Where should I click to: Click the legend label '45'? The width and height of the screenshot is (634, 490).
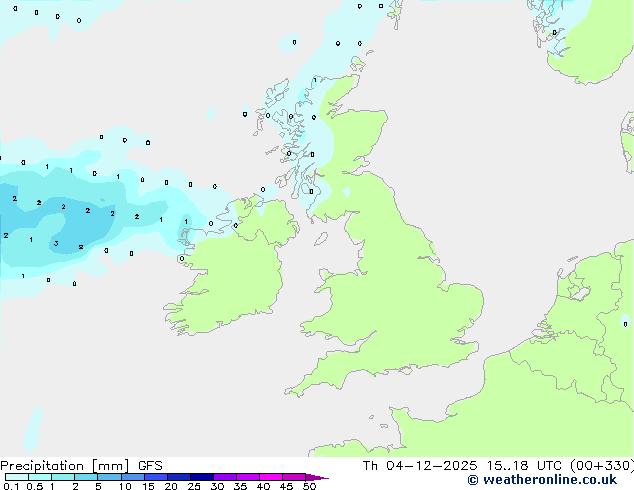[x=286, y=486]
